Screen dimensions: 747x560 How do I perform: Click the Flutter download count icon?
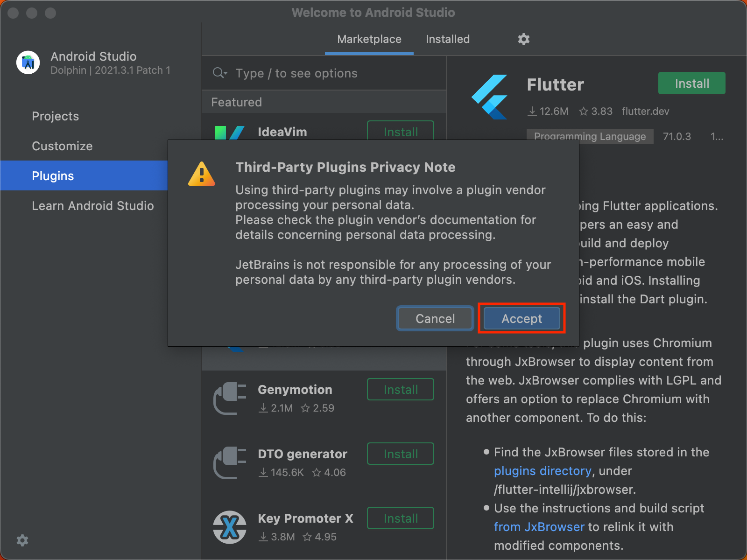(532, 111)
